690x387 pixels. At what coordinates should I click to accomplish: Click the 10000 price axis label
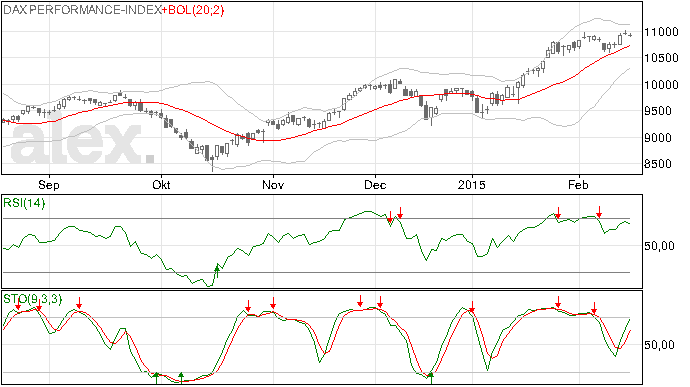coord(661,85)
